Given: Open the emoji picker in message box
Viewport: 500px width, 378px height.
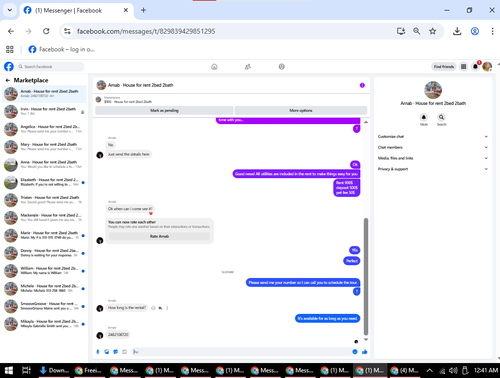Looking at the screenshot, I should 355,352.
